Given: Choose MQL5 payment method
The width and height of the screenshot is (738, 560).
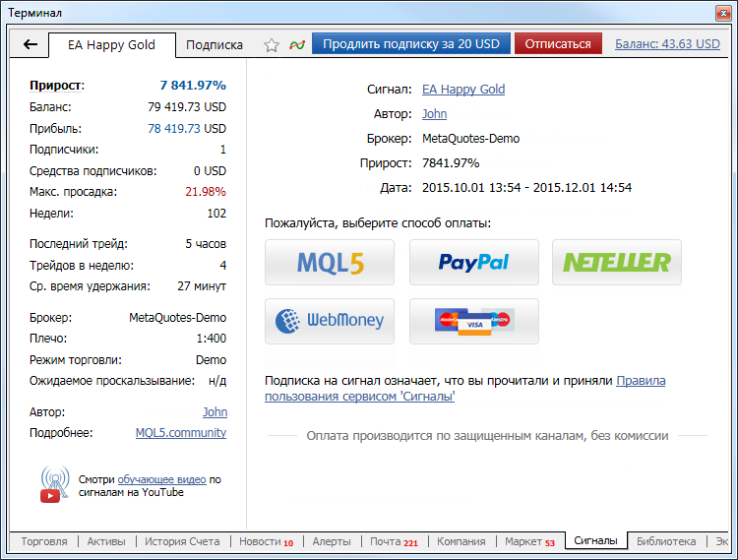Looking at the screenshot, I should (x=330, y=263).
